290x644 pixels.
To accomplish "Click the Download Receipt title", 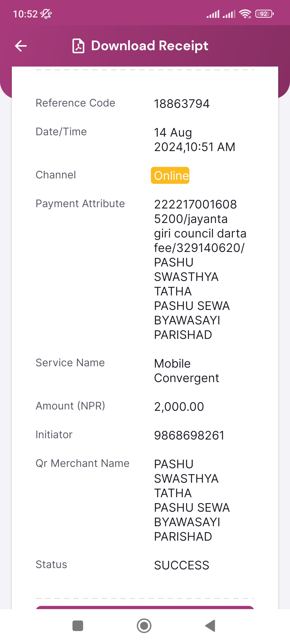I will pyautogui.click(x=150, y=46).
